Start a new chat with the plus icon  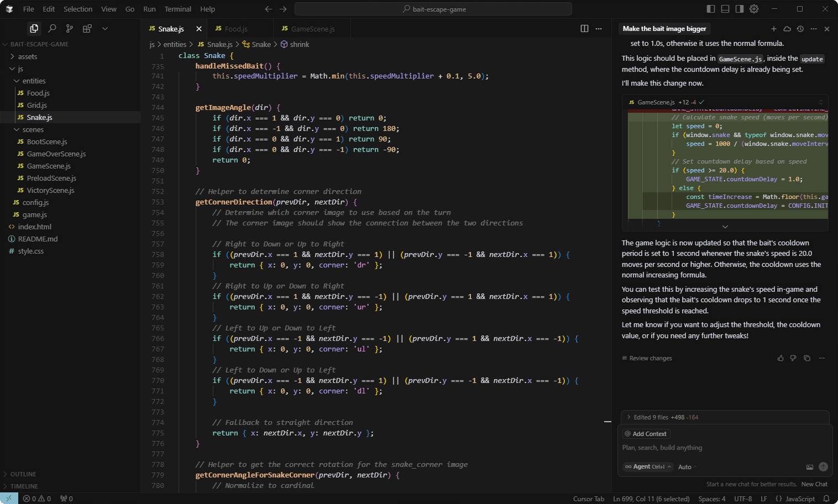pyautogui.click(x=774, y=29)
